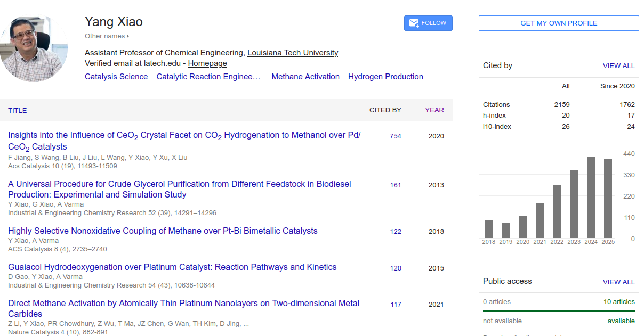
Task: Expand the Other names disclosure arrow
Action: pos(128,36)
